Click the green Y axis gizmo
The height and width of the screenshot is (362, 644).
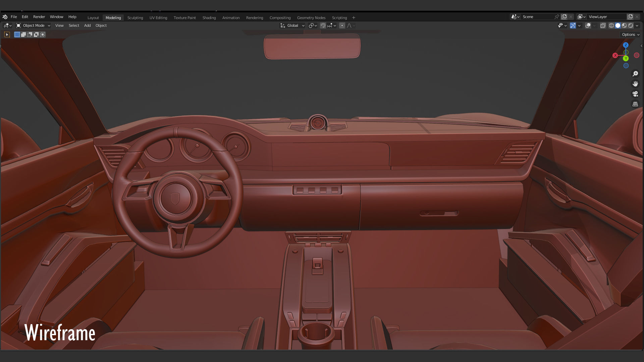tap(626, 59)
